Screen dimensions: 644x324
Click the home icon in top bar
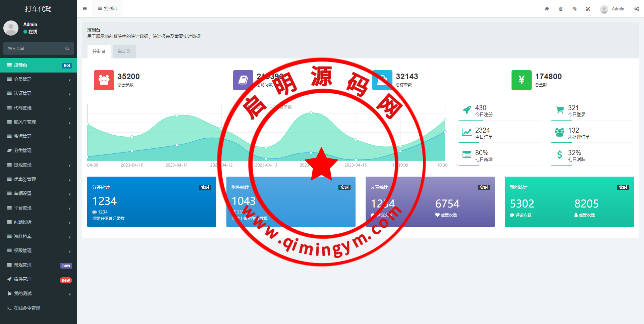click(547, 9)
